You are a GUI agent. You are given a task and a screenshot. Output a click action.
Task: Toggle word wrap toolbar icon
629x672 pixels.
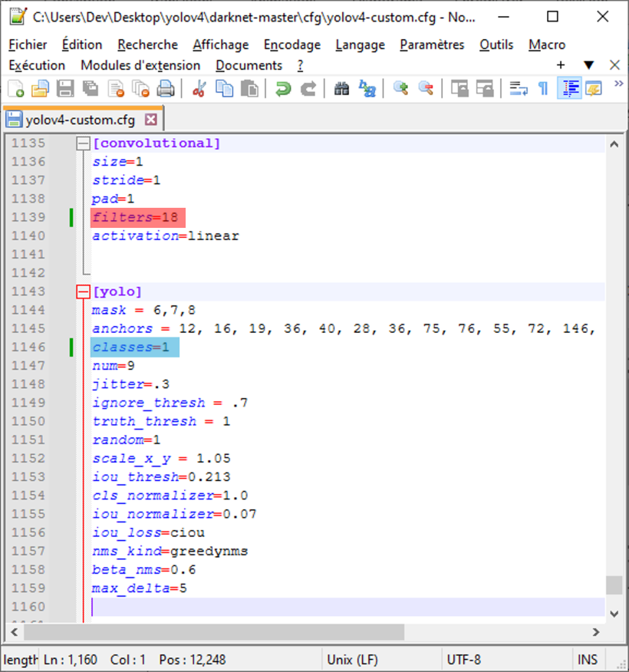[x=518, y=89]
